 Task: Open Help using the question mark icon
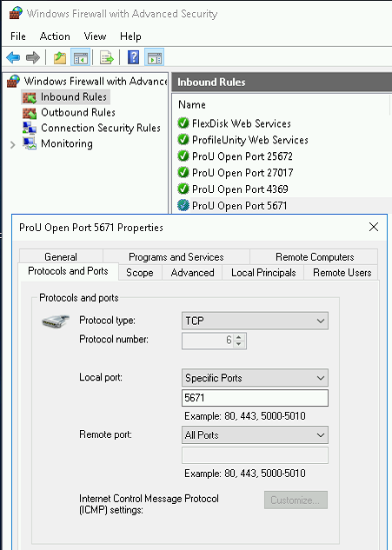(x=133, y=57)
